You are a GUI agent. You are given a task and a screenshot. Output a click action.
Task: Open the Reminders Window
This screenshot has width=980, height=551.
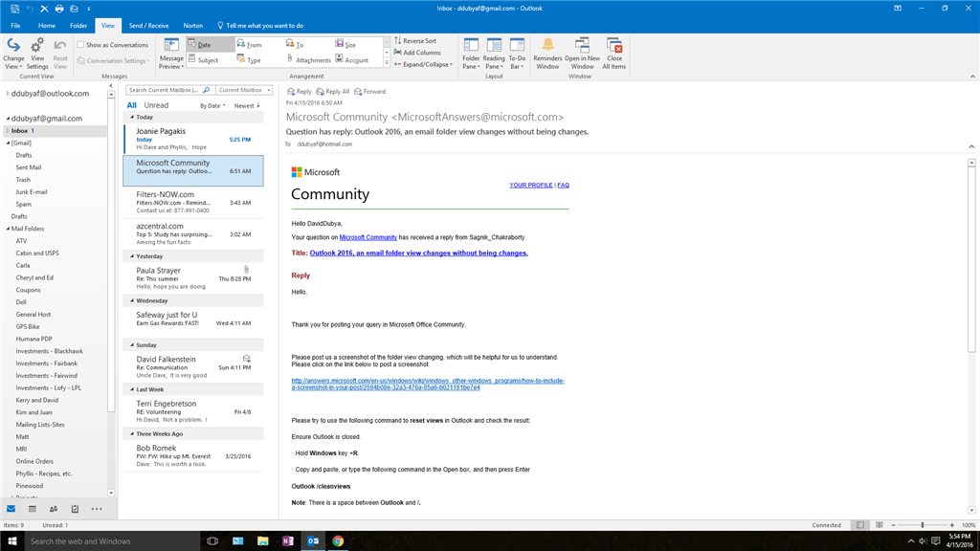pyautogui.click(x=547, y=54)
